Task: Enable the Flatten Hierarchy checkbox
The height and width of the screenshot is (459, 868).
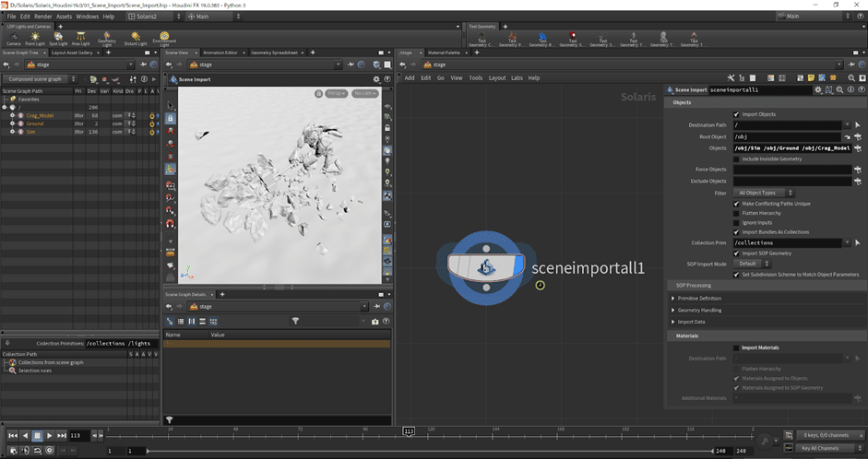Action: click(x=736, y=212)
